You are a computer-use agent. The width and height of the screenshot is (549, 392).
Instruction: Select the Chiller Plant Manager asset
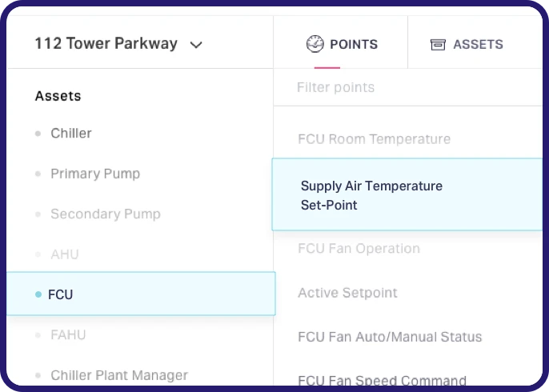tap(119, 374)
